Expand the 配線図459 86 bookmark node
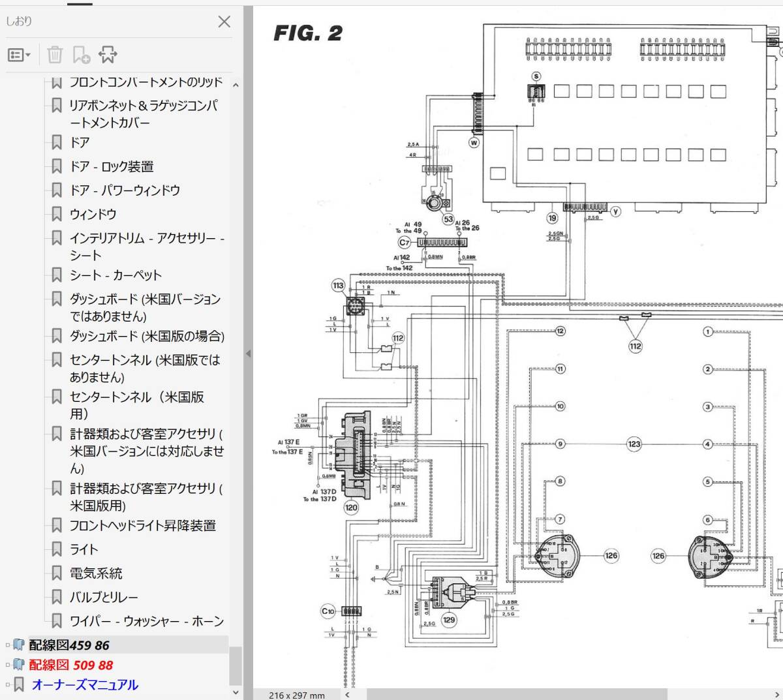The width and height of the screenshot is (783, 700). (7, 645)
